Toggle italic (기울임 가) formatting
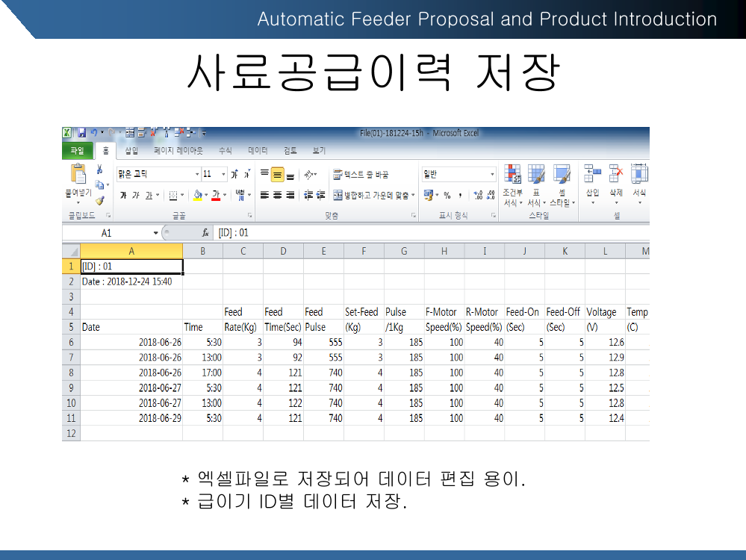Screen dimensions: 746x560 [135, 195]
